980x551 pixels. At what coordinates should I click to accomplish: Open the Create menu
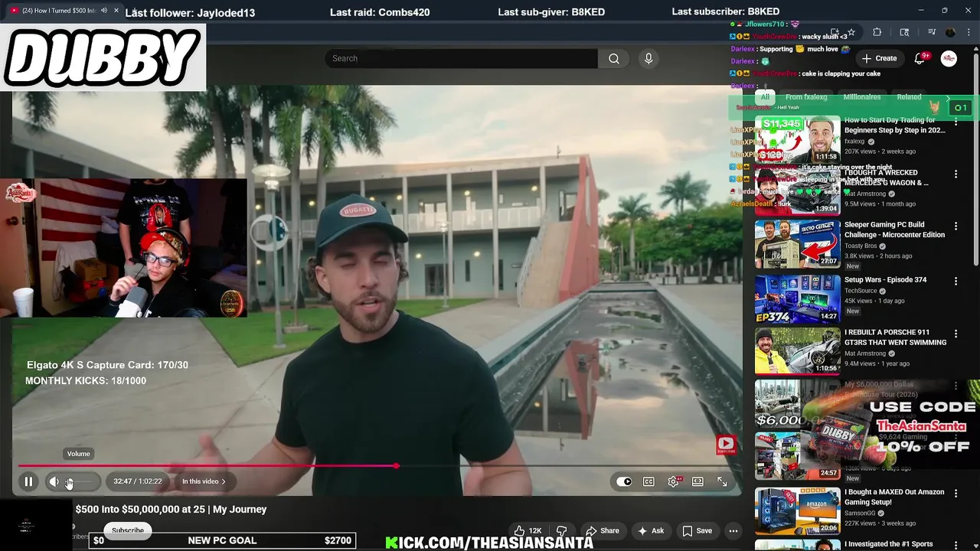[x=879, y=58]
